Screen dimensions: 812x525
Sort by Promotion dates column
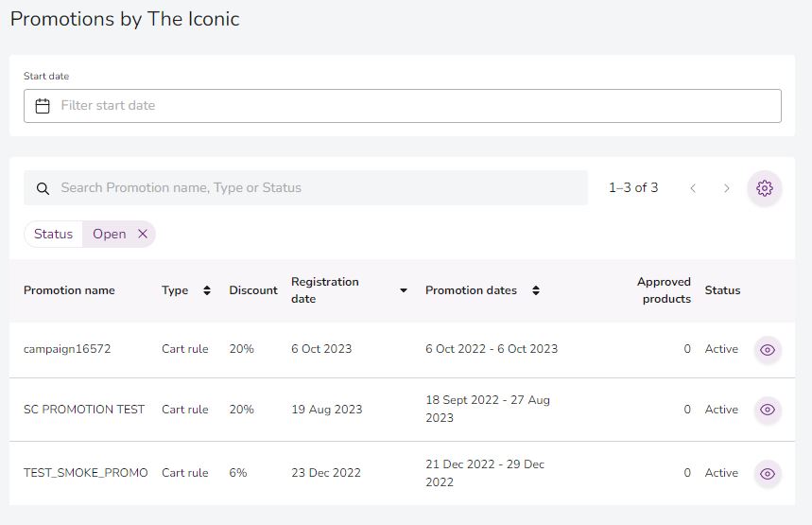click(x=535, y=290)
